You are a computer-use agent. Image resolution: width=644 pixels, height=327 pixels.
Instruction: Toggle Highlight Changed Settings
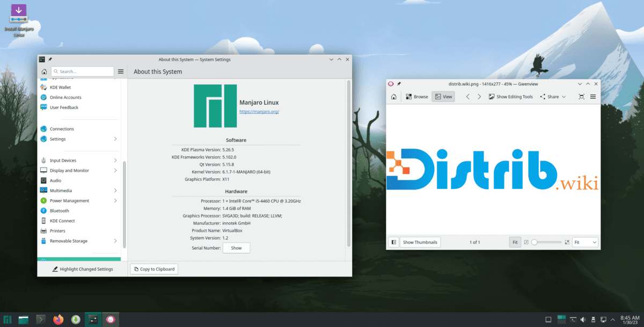pyautogui.click(x=82, y=269)
